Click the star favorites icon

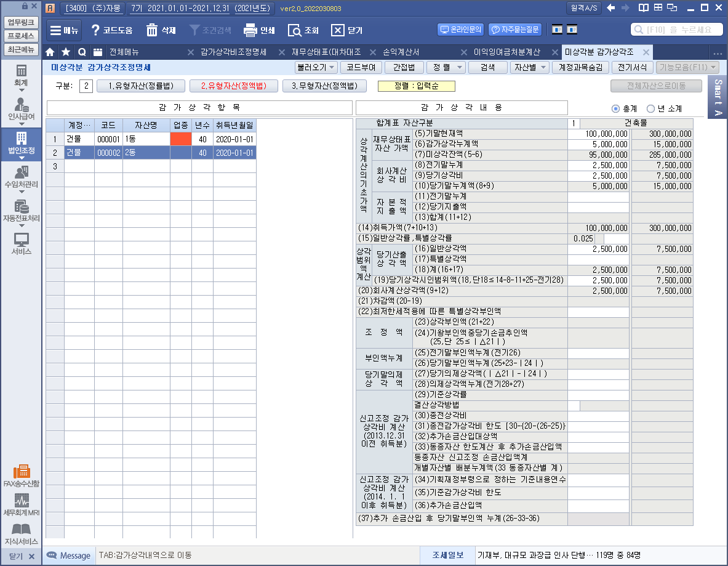(x=66, y=52)
